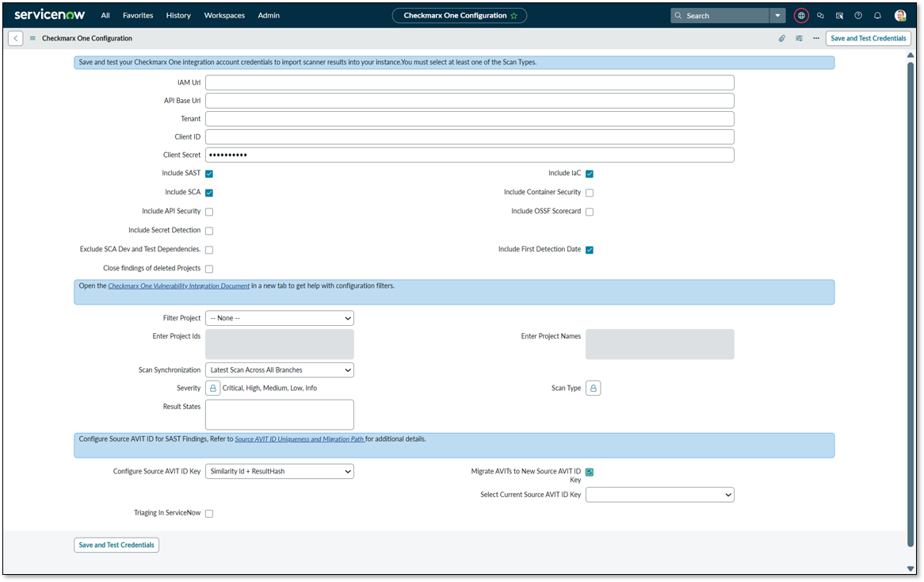
Task: Click the Enter Project Ids box
Action: (279, 344)
